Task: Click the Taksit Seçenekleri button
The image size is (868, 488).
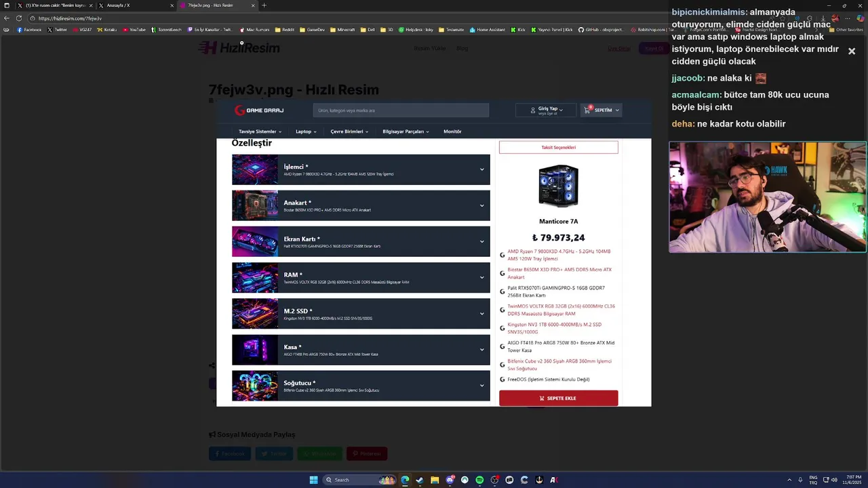Action: pos(559,147)
